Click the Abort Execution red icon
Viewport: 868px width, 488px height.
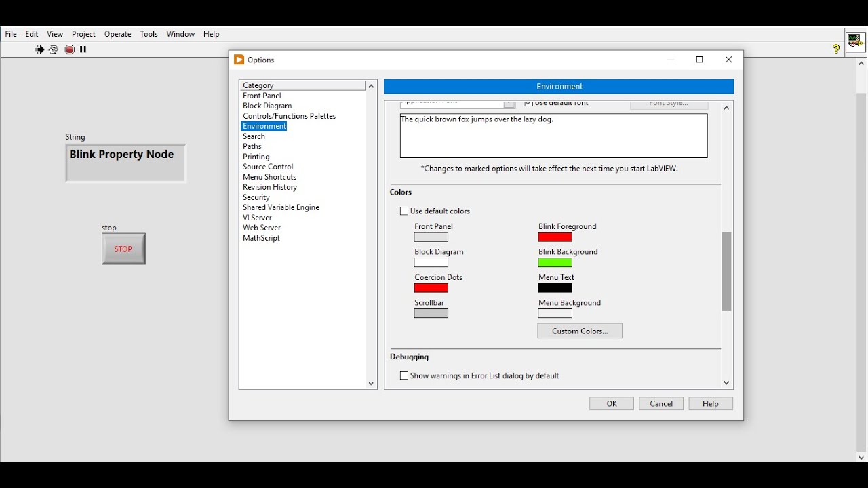coord(70,49)
